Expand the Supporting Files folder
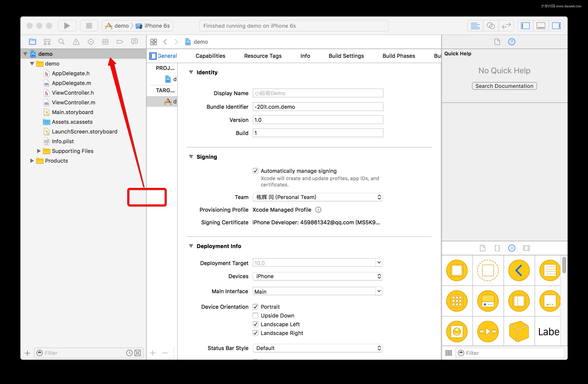Screen dimensions: 588x384 [x=39, y=151]
